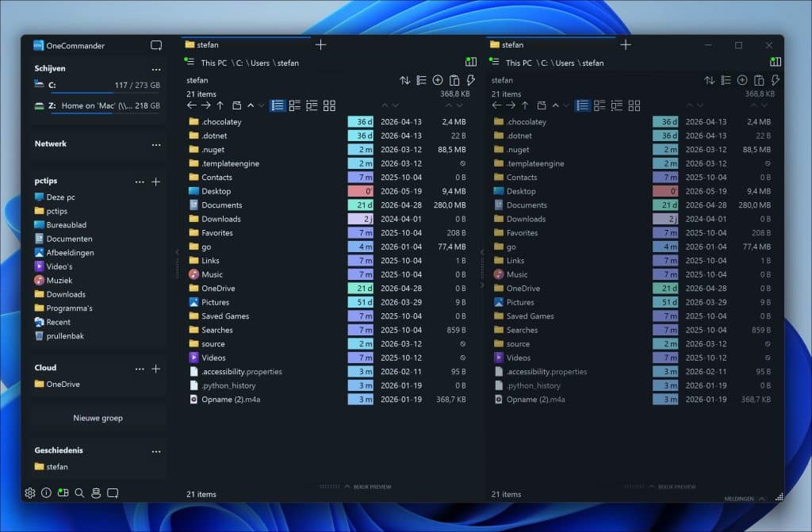Image resolution: width=812 pixels, height=532 pixels.
Task: Switch left pane to tree list view
Action: [x=312, y=105]
